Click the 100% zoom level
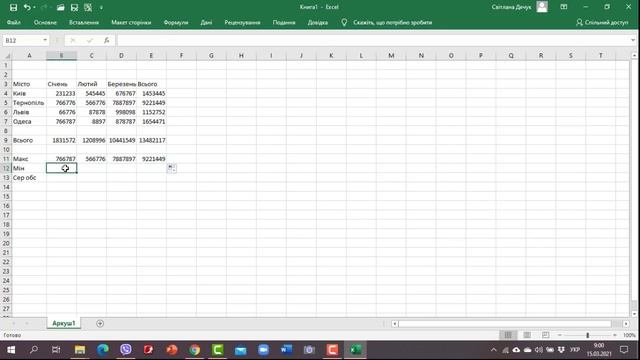The width and height of the screenshot is (640, 360). click(629, 335)
